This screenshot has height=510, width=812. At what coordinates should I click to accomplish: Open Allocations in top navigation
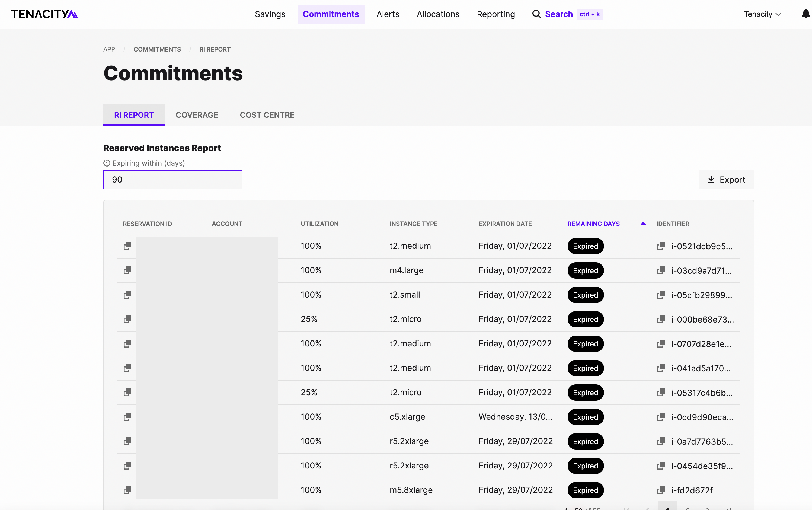click(438, 14)
